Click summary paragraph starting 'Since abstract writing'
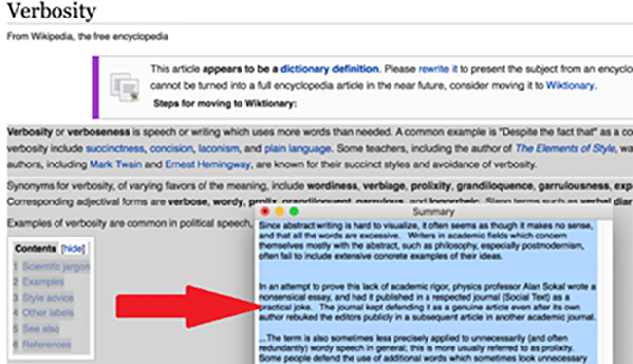This screenshot has width=633, height=364. point(426,241)
